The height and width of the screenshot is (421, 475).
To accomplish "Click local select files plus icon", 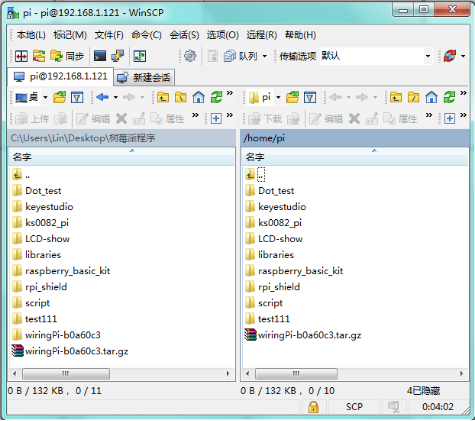I will tap(216, 119).
